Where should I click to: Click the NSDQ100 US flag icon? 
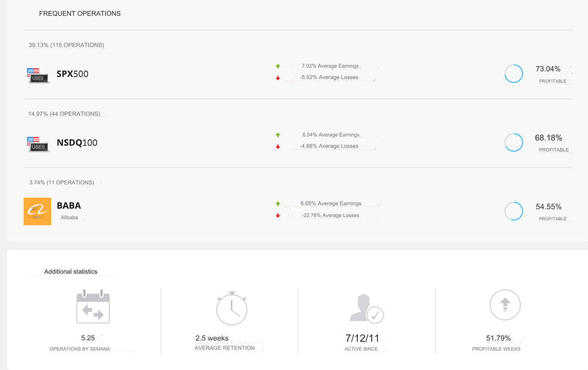pos(38,144)
